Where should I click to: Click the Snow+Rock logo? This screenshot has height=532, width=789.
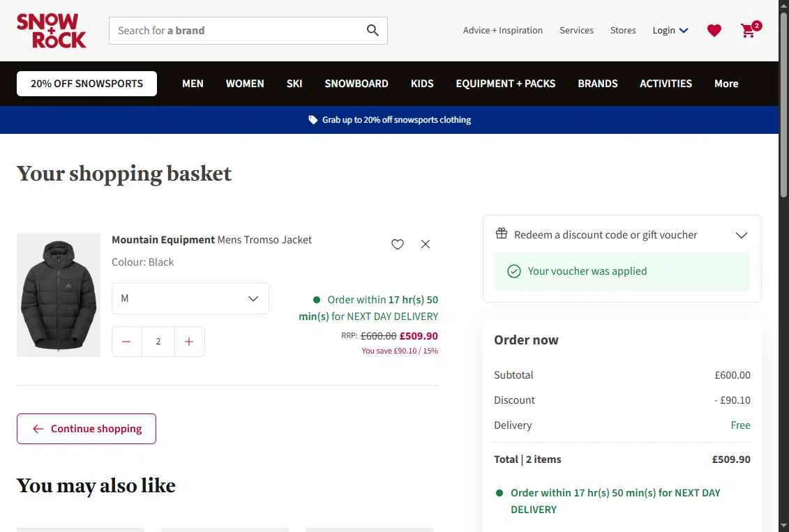coord(52,31)
